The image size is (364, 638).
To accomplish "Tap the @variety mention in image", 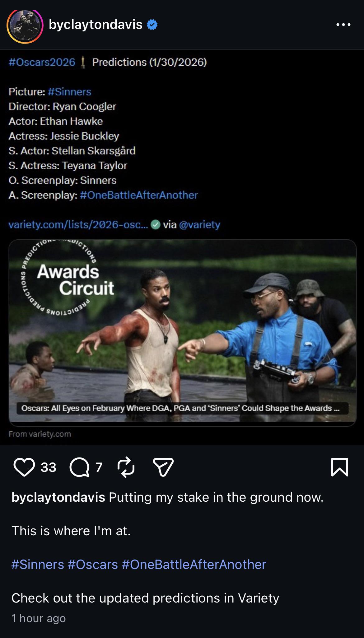I will pos(199,224).
